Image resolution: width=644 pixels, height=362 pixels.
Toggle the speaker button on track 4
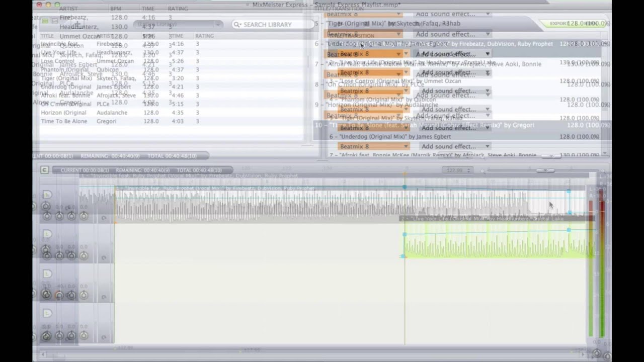[x=47, y=313]
